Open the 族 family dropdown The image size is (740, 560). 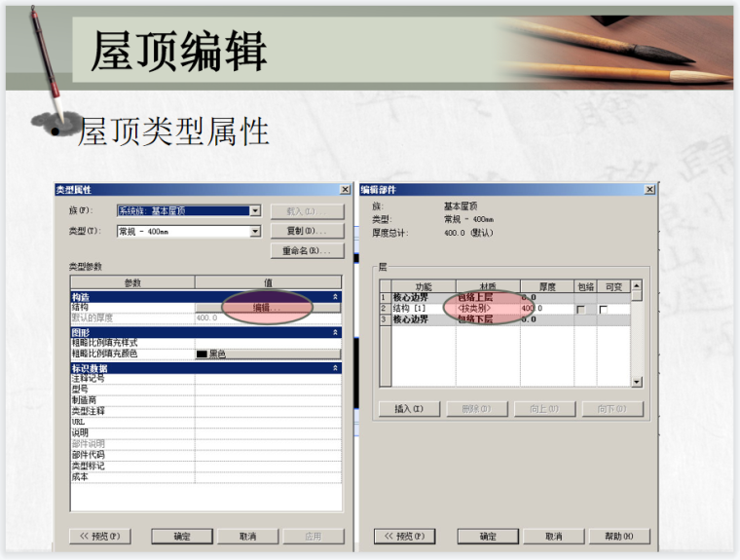click(255, 210)
